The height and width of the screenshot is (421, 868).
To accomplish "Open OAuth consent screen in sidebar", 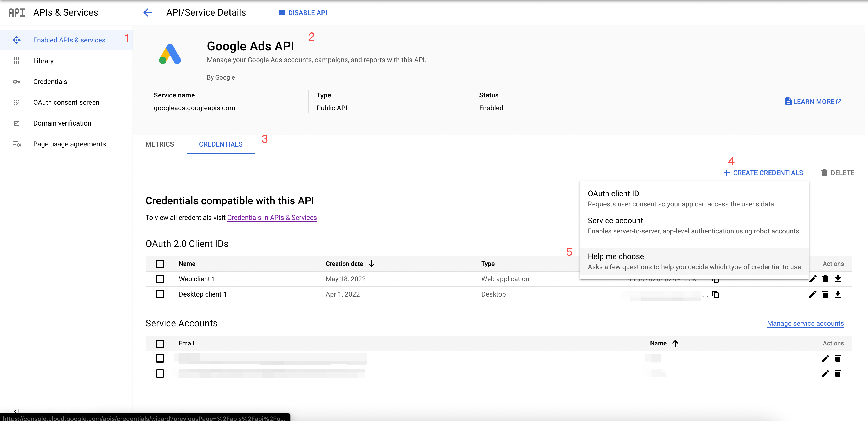I will pos(66,102).
